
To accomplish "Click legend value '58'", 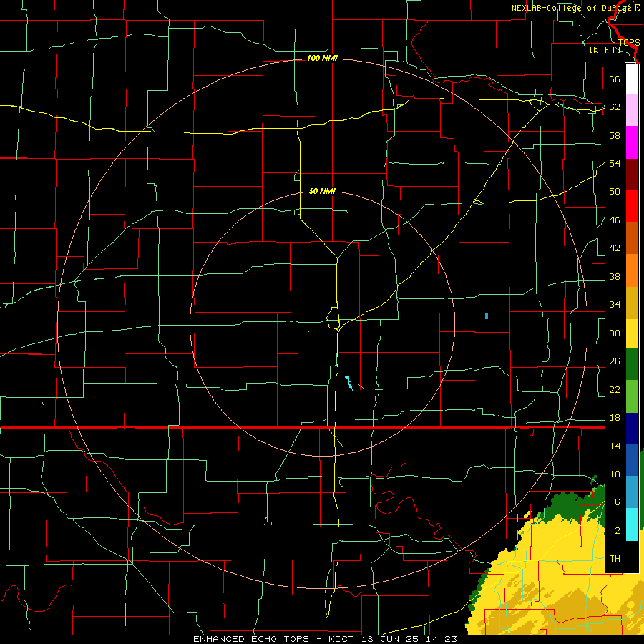I will coord(615,135).
